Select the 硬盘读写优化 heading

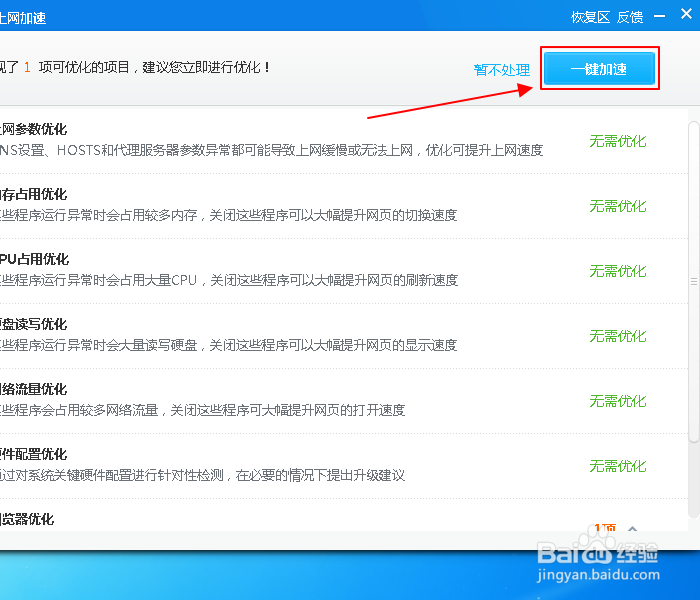pyautogui.click(x=33, y=324)
